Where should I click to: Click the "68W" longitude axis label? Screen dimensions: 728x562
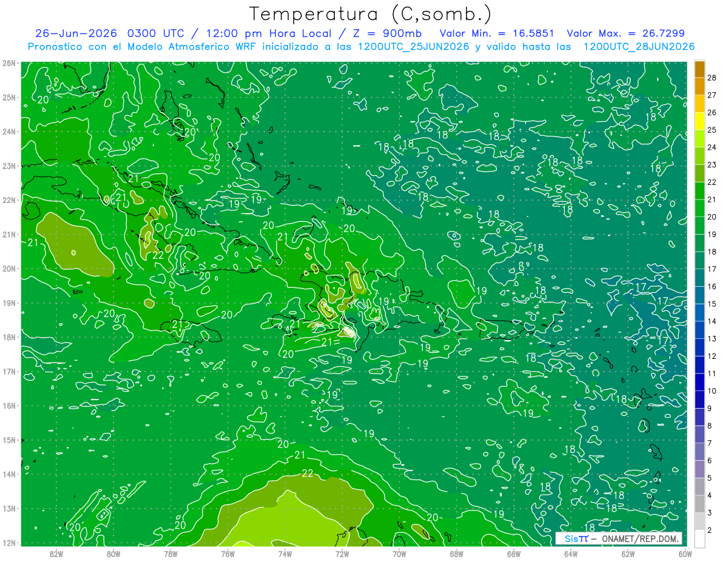coord(456,554)
